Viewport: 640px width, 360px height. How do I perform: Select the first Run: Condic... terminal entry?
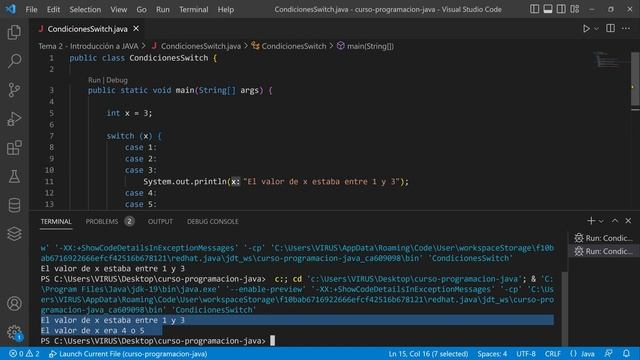coord(603,238)
